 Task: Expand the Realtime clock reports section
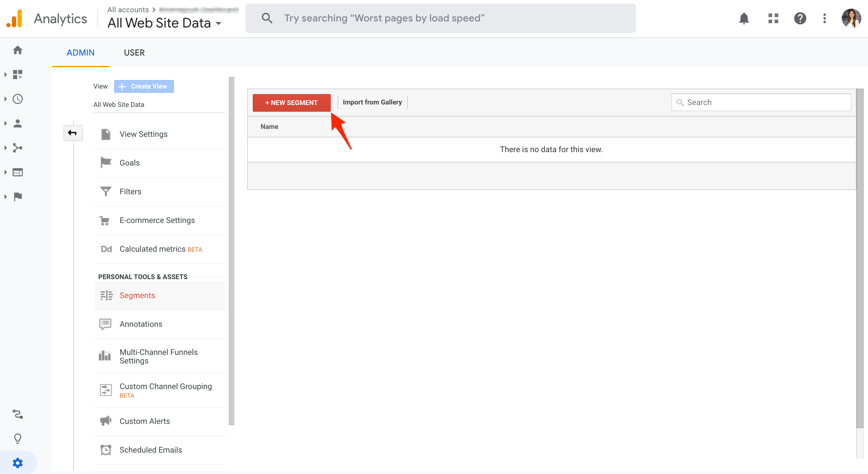click(17, 99)
